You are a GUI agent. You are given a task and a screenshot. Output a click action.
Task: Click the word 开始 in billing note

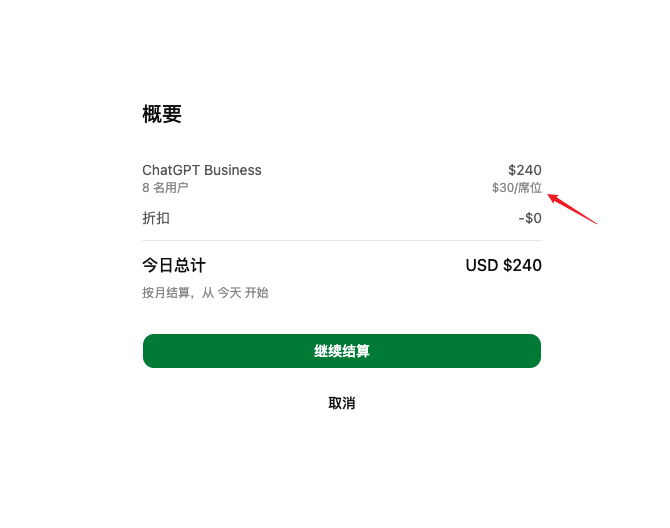coord(257,293)
